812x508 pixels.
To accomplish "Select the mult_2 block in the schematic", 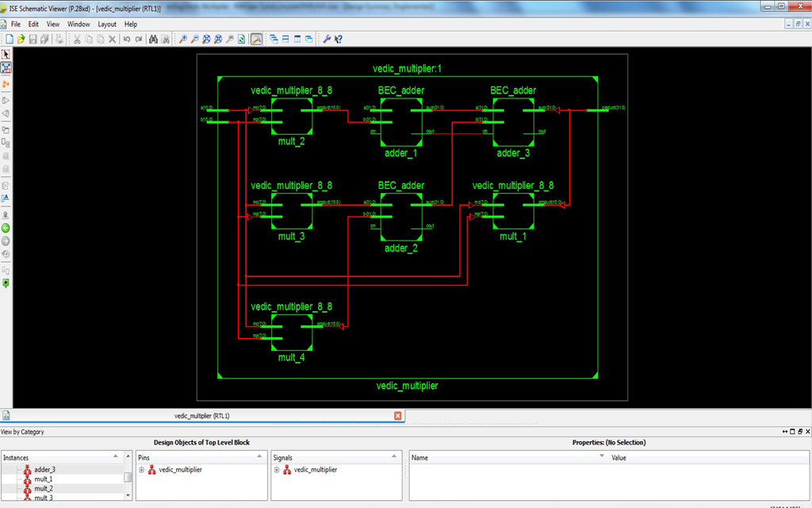I will pos(292,116).
